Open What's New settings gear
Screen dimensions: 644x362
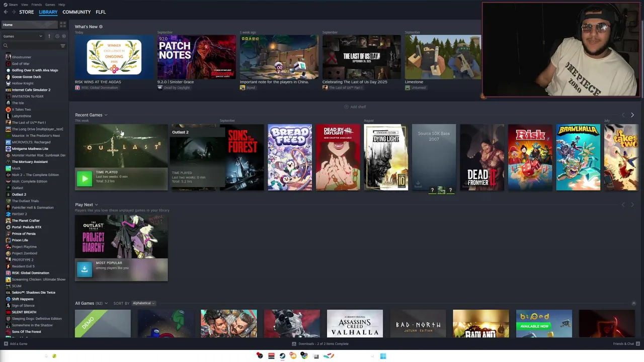(101, 27)
